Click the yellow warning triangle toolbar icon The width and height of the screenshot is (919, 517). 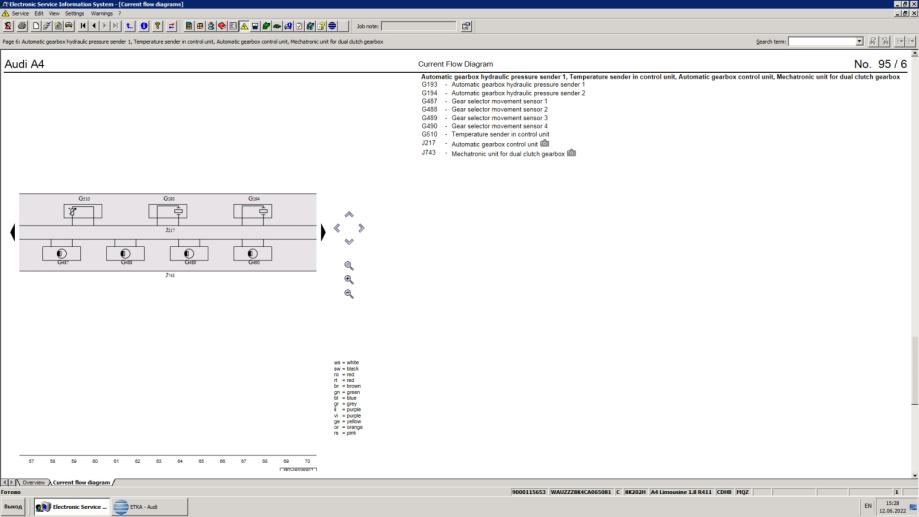244,26
